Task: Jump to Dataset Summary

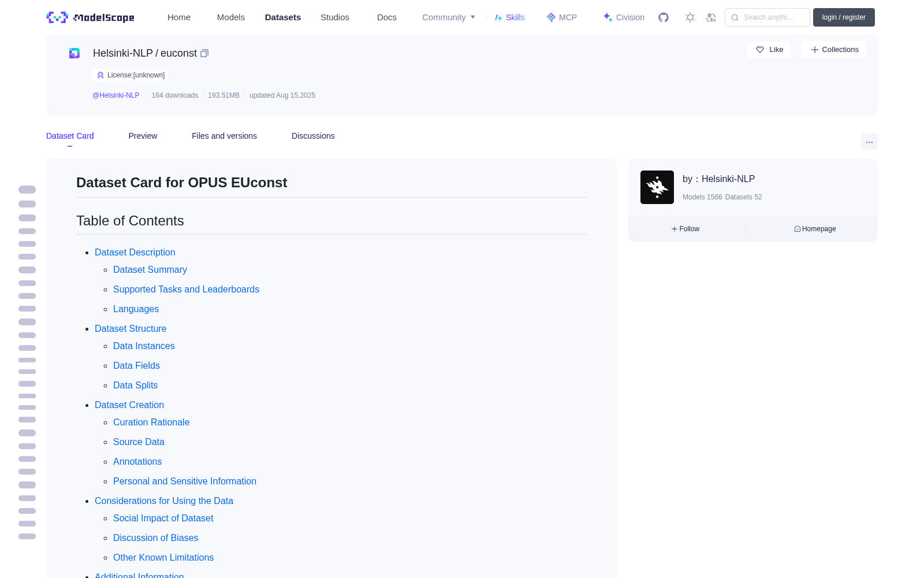Action: [150, 270]
